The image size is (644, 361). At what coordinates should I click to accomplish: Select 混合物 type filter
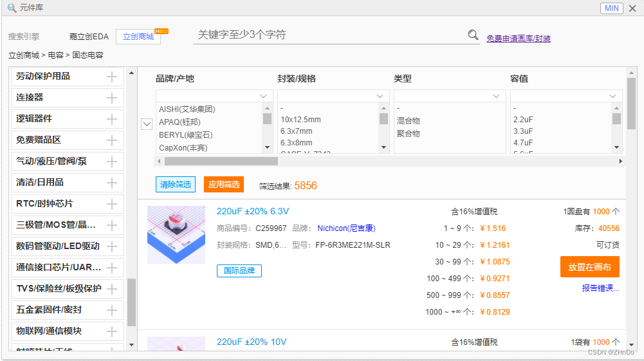coord(409,121)
